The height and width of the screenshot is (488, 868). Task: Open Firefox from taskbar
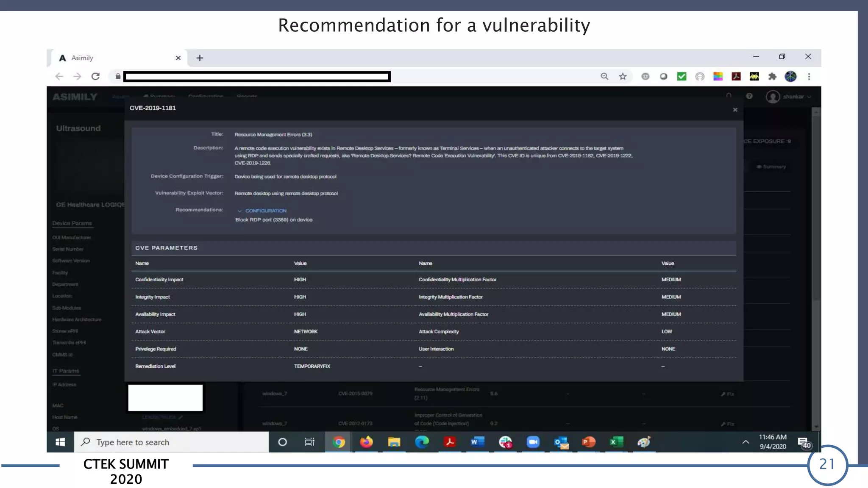(366, 442)
